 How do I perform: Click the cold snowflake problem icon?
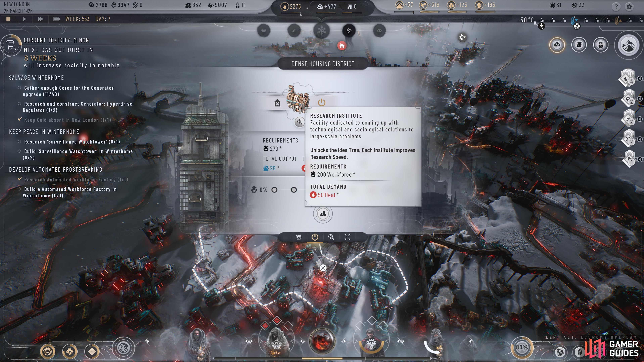(321, 31)
